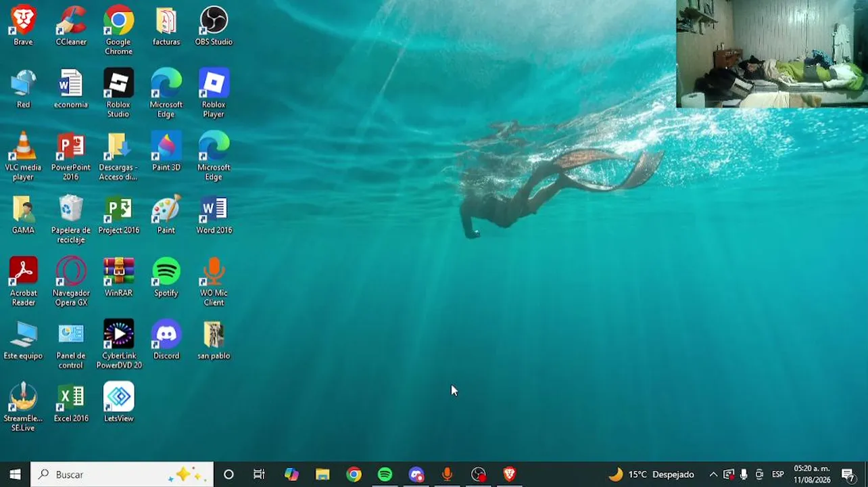
Task: Select the Red network icon
Action: coord(23,89)
